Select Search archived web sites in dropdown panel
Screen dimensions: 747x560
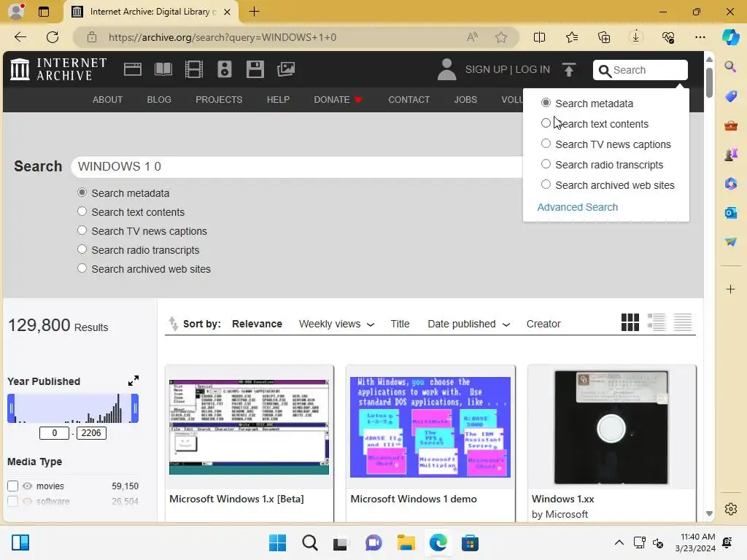[546, 184]
